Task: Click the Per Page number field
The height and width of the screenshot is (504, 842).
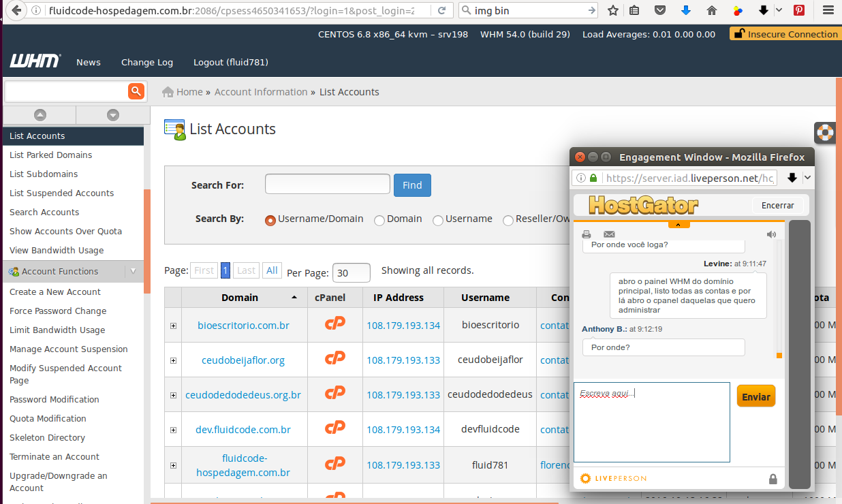Action: (352, 272)
